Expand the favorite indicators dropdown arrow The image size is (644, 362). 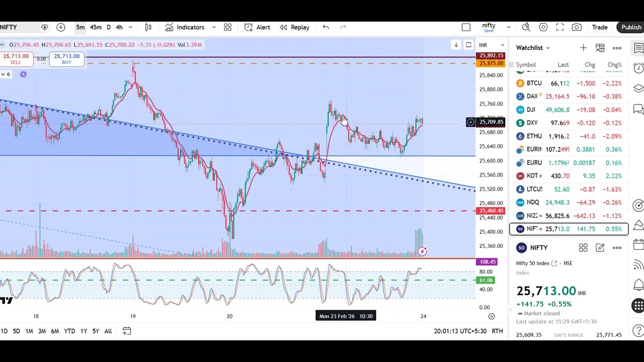(x=214, y=27)
